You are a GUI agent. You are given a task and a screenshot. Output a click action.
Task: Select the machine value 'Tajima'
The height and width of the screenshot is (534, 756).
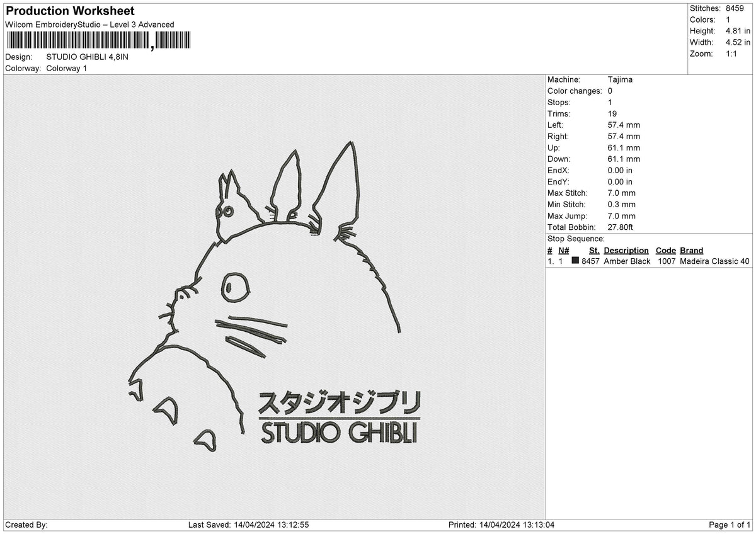pos(620,79)
